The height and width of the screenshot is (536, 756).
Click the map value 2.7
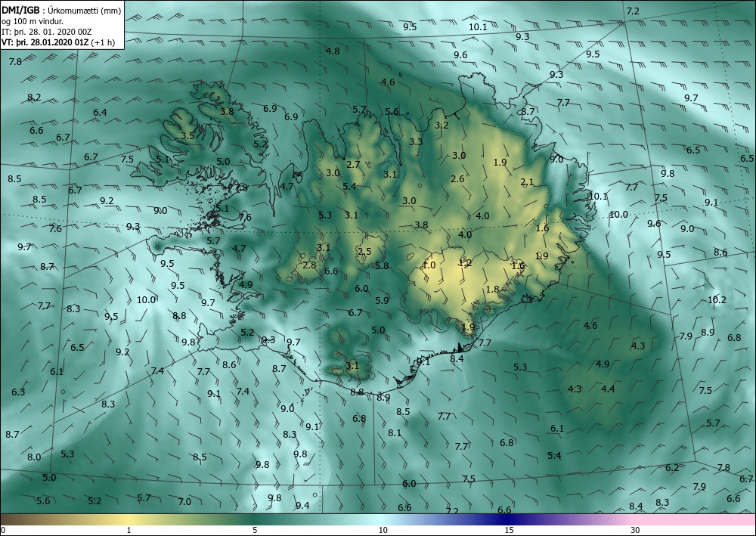353,164
